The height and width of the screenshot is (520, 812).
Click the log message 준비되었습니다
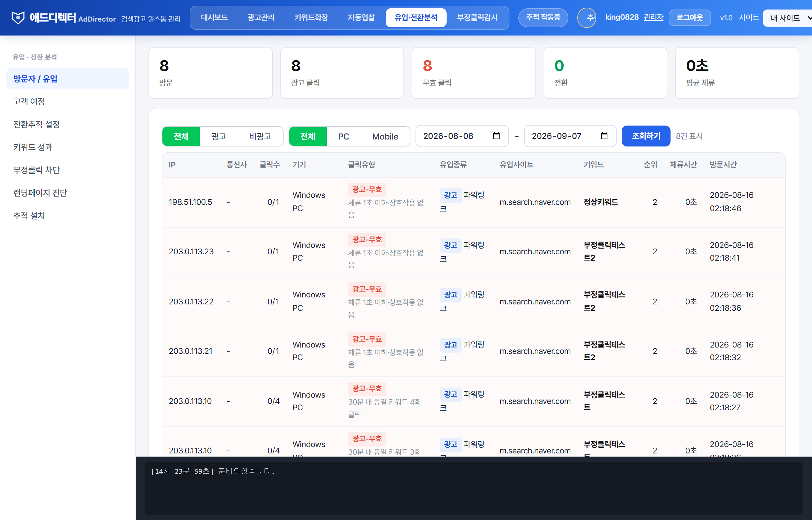pos(246,471)
